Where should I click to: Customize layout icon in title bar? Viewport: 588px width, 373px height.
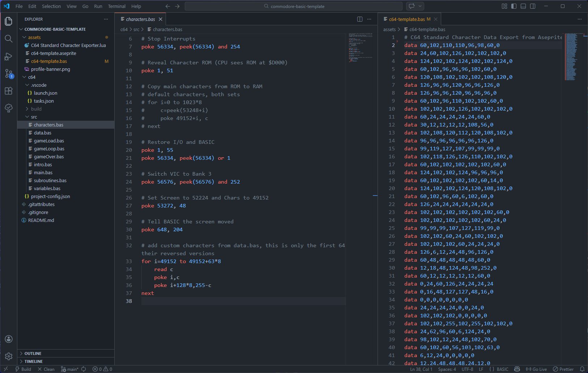[504, 6]
